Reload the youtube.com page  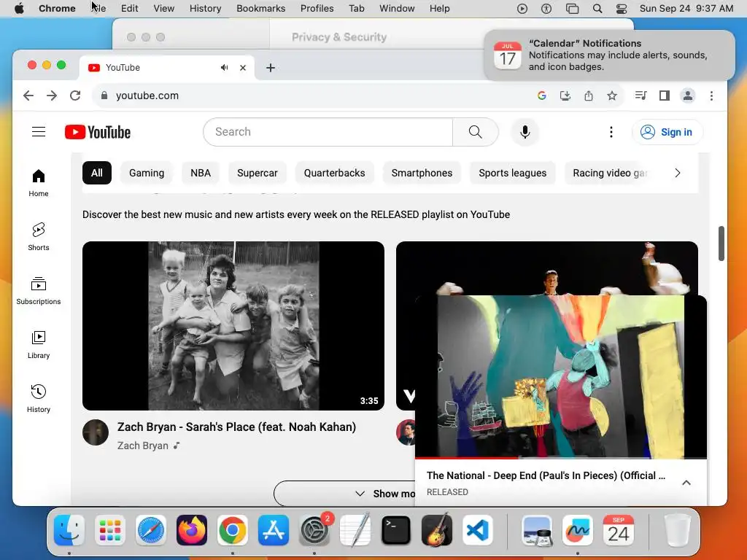click(75, 96)
